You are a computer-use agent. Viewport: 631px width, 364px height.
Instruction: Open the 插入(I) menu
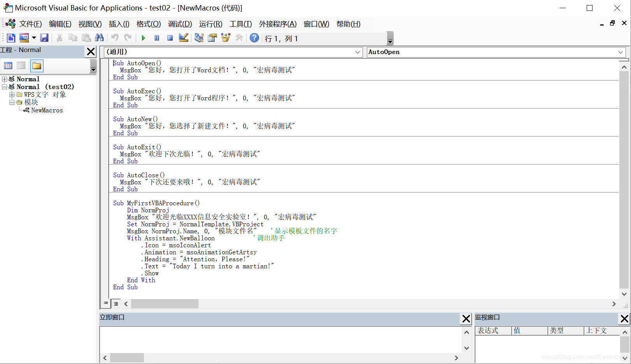pyautogui.click(x=119, y=24)
